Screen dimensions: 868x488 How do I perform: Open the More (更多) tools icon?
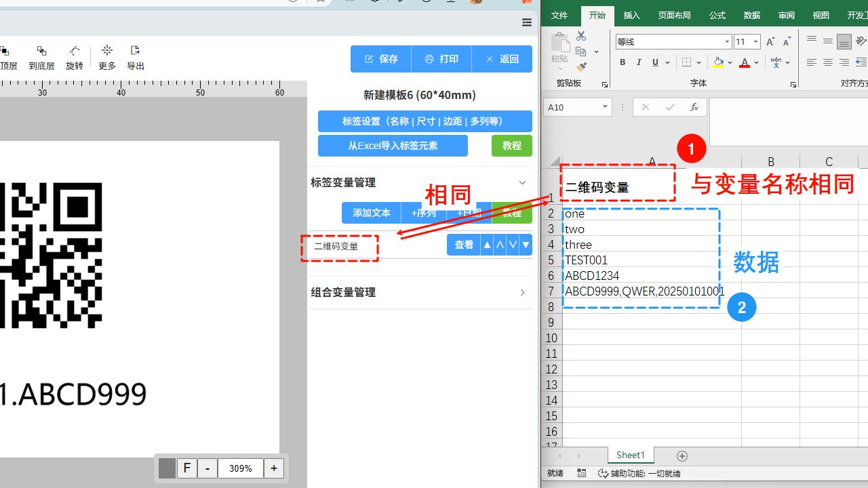107,58
